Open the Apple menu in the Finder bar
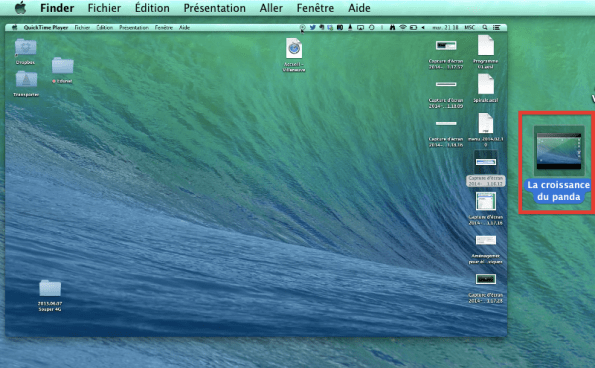The width and height of the screenshot is (595, 368). 20,8
